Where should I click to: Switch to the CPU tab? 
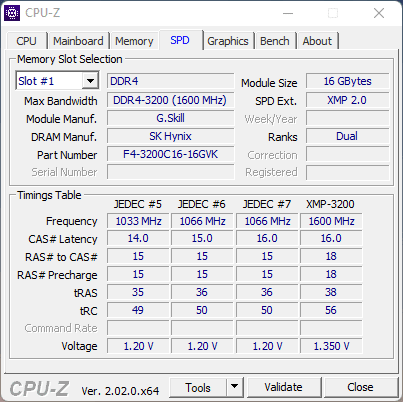click(26, 41)
